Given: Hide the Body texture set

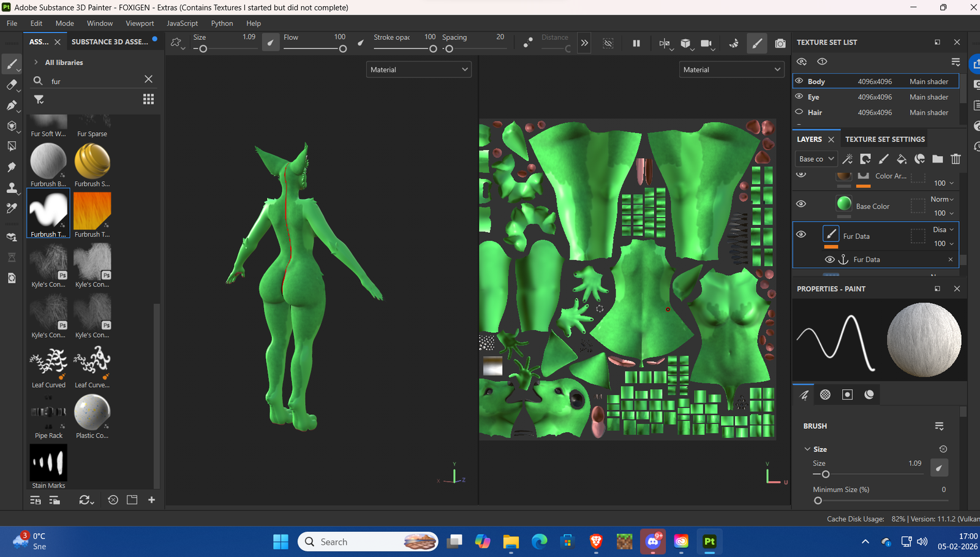Looking at the screenshot, I should [799, 81].
